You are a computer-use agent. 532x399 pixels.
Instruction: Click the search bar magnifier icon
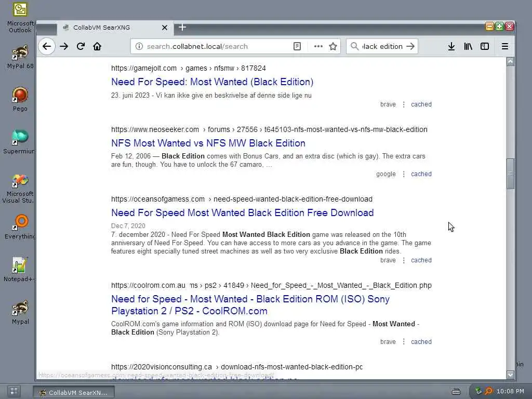354,46
